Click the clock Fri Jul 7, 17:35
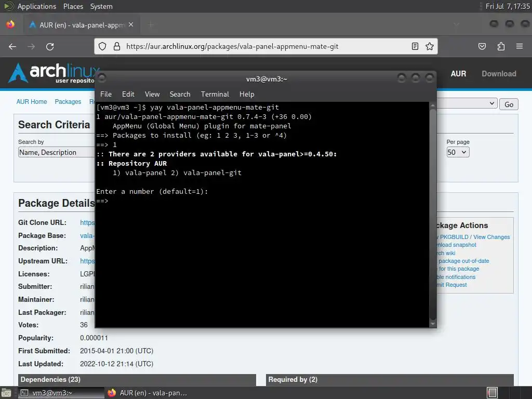Image resolution: width=532 pixels, height=399 pixels. pyautogui.click(x=507, y=6)
